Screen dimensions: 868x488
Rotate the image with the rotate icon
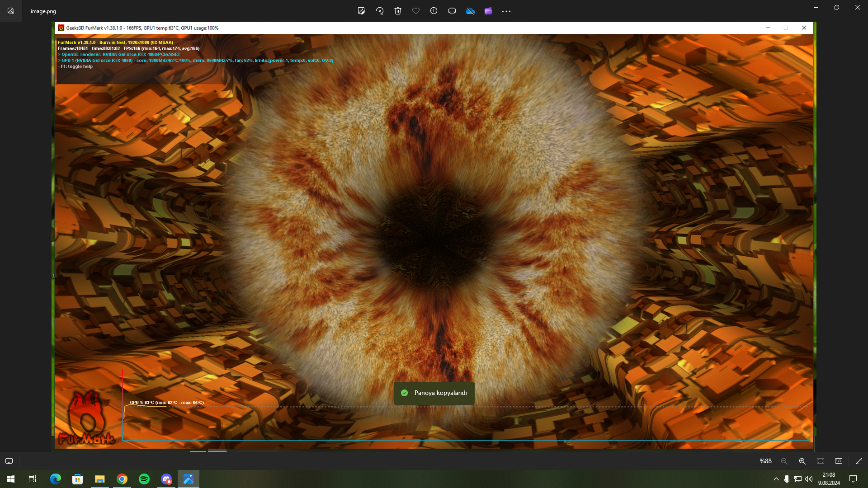380,11
